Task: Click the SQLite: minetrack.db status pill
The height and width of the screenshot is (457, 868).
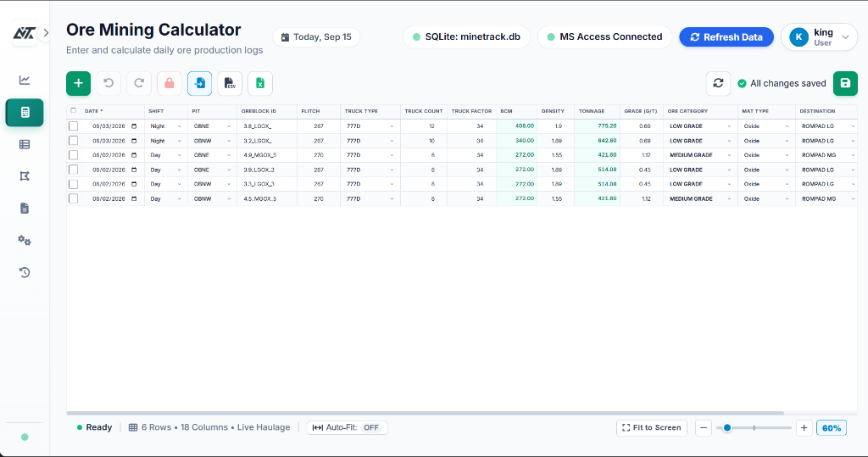Action: [x=466, y=37]
